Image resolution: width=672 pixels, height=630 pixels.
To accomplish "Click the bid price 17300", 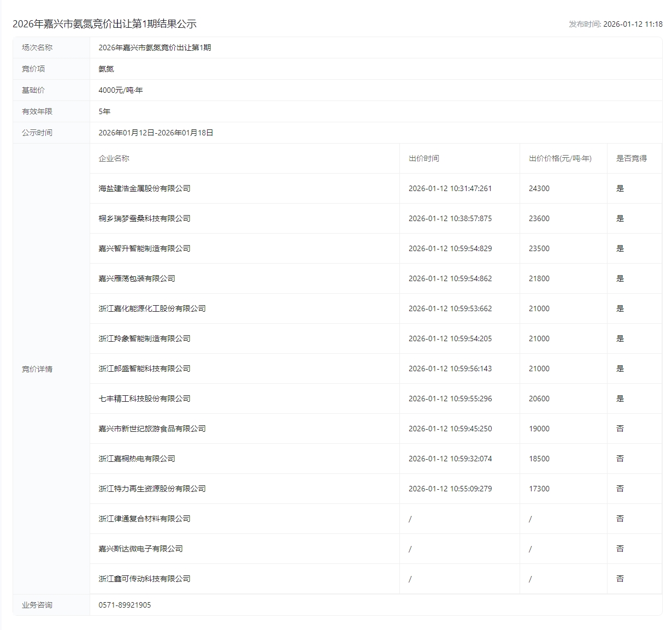I will (539, 489).
